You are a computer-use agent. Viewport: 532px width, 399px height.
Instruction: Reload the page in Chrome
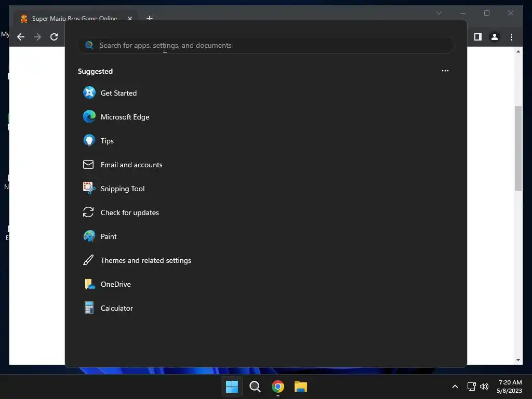point(54,37)
